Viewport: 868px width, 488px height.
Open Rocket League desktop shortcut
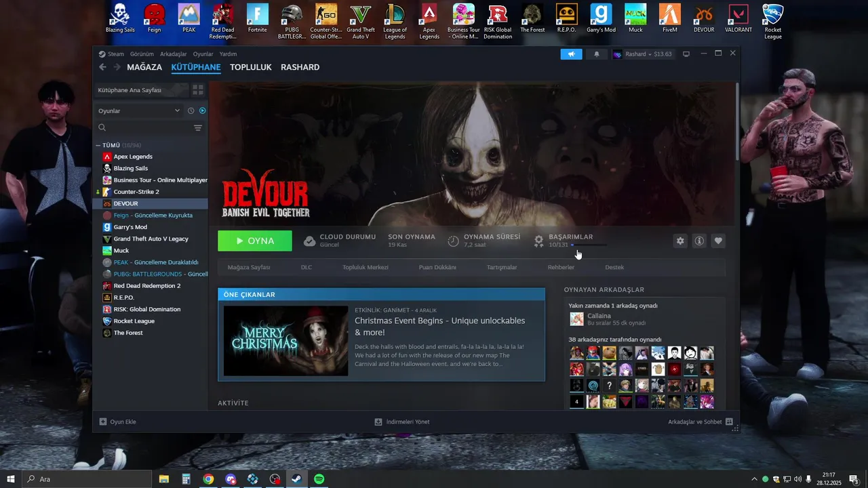[x=773, y=22]
